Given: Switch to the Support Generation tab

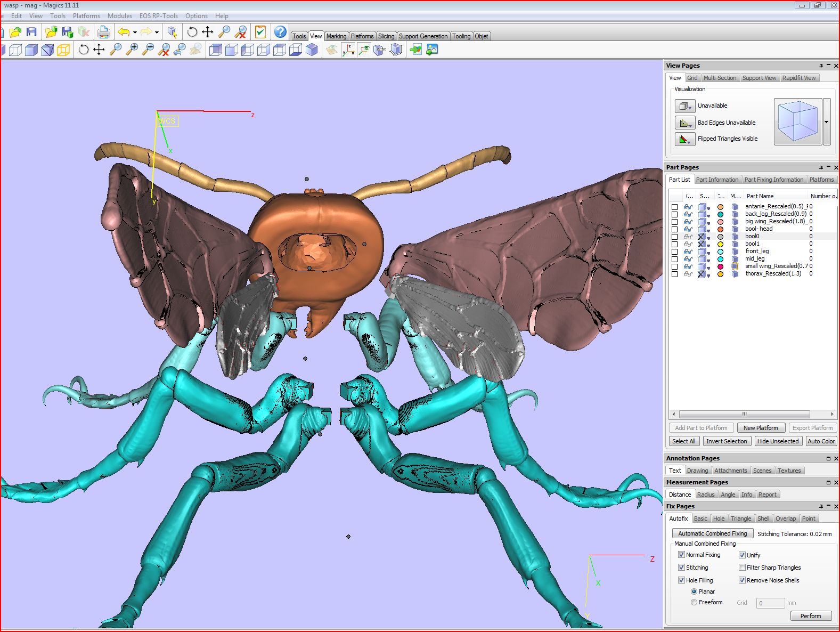Looking at the screenshot, I should [x=423, y=36].
